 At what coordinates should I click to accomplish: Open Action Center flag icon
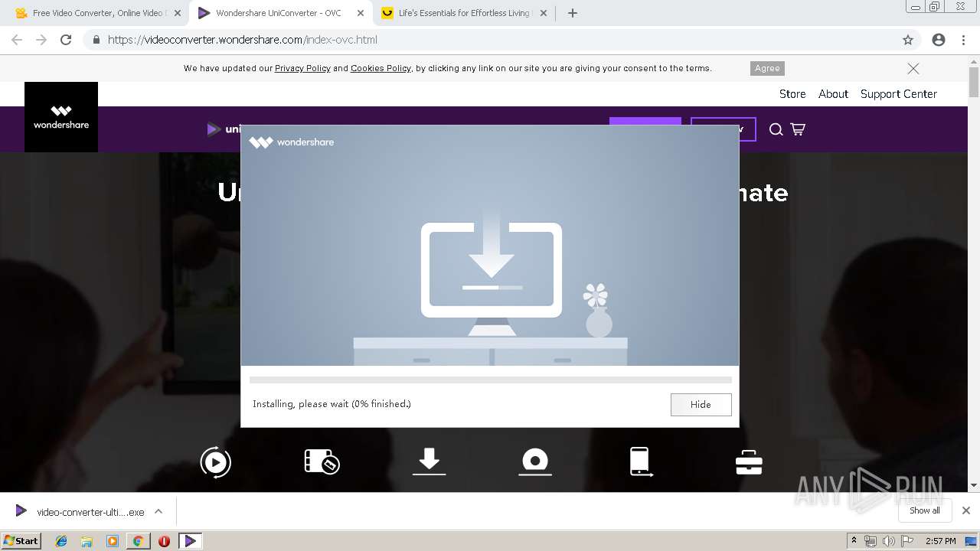pos(907,541)
